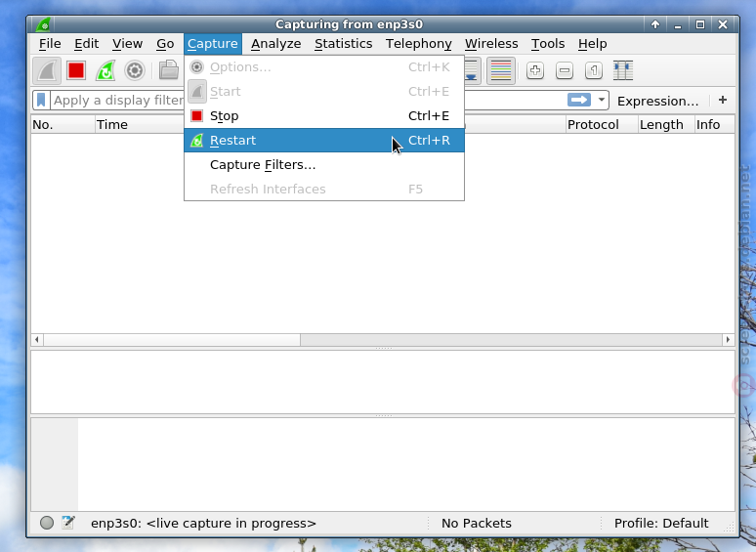Edit capture file properties status bar icon
756x552 pixels.
point(68,523)
